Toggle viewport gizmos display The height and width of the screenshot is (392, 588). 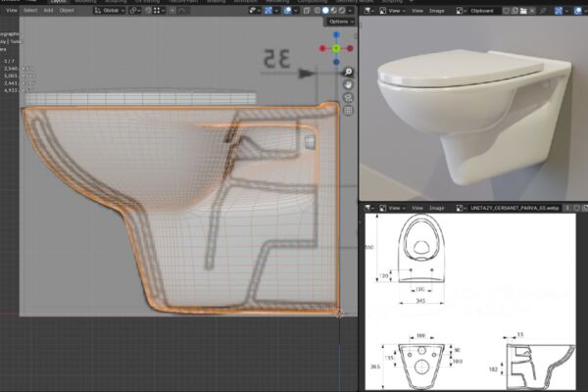point(269,11)
